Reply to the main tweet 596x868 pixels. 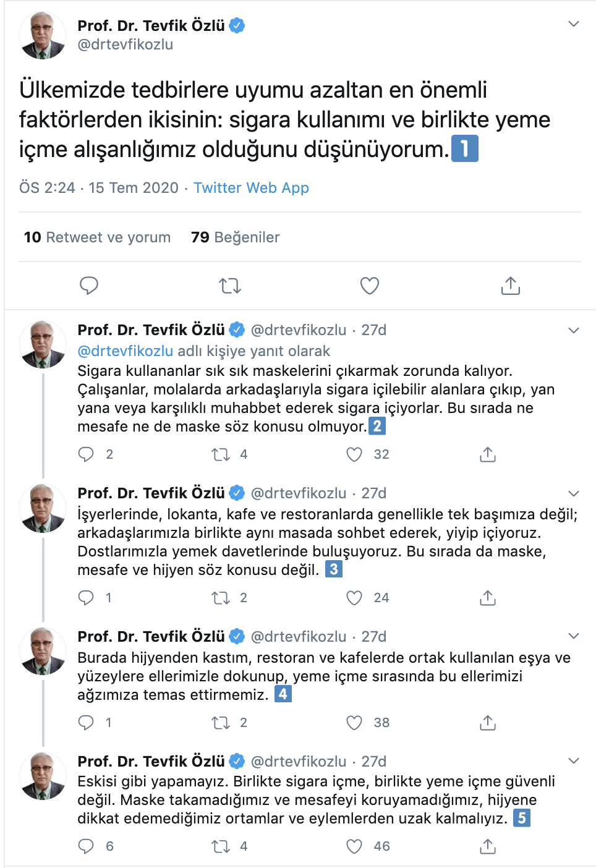pyautogui.click(x=89, y=286)
